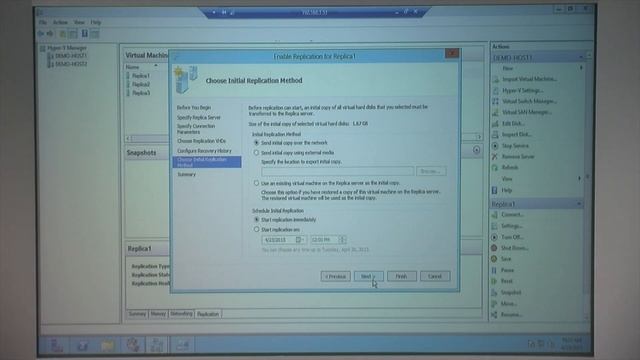The image size is (640, 360).
Task: Collapse the Snapshots pane chevron
Action: tap(476, 150)
